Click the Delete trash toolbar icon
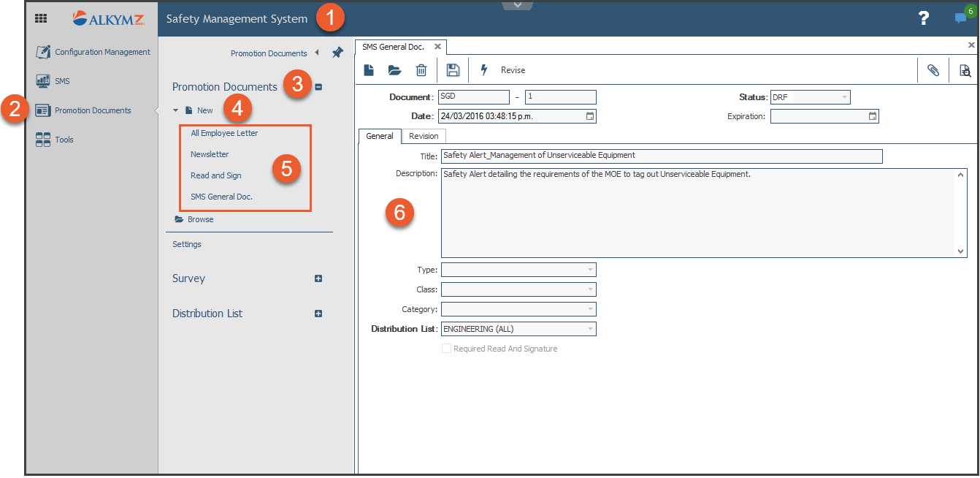Image resolution: width=980 pixels, height=478 pixels. click(421, 70)
